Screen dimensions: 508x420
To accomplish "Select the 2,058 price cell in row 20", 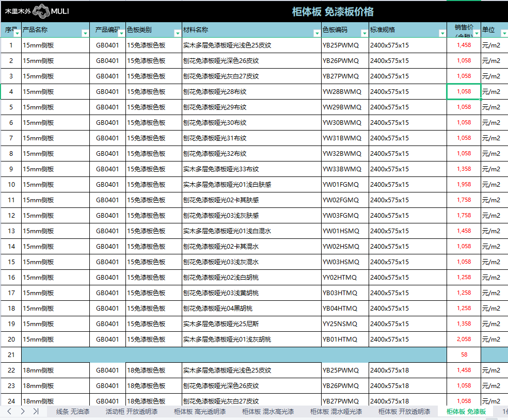I will tap(464, 340).
